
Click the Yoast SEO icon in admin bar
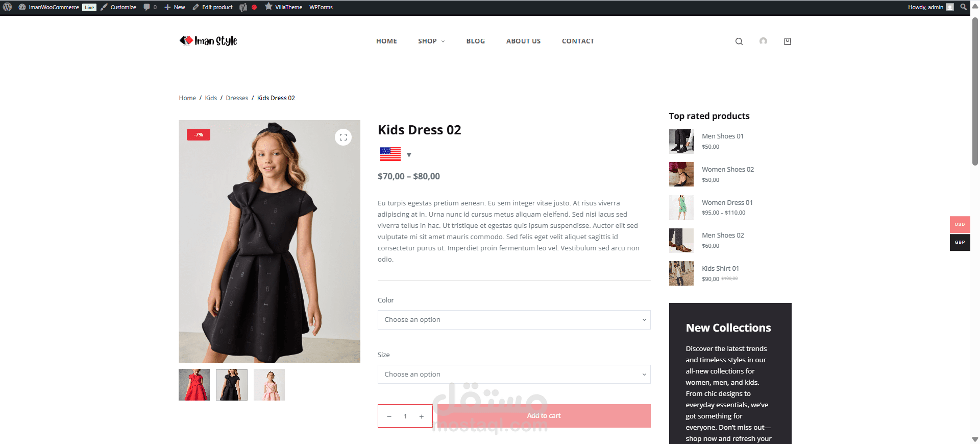243,7
